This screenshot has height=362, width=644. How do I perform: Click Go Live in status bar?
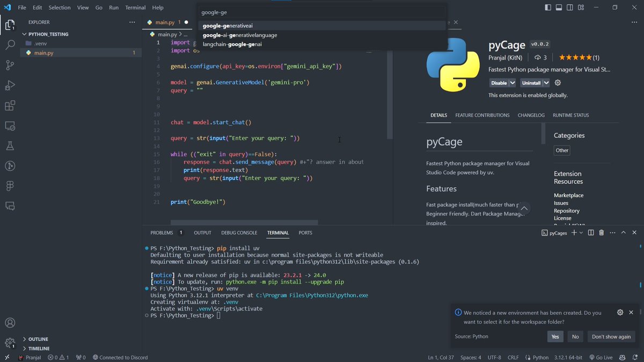tap(600, 357)
